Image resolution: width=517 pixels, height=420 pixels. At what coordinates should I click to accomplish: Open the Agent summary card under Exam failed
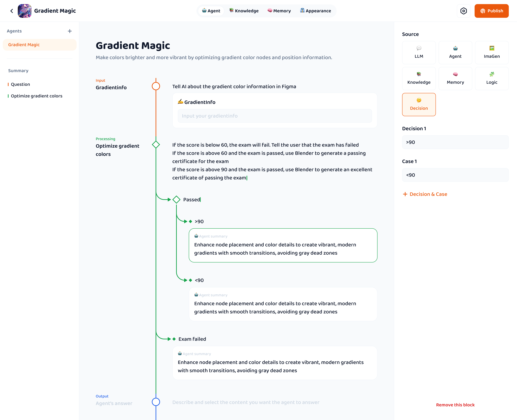click(x=275, y=363)
